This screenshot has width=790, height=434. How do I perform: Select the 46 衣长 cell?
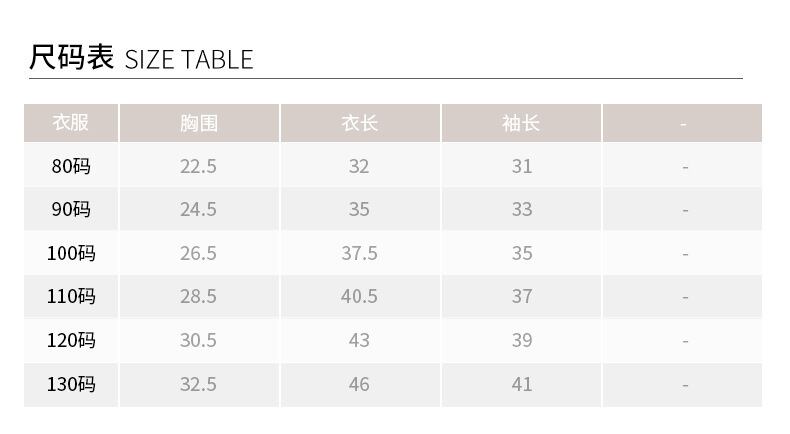359,384
